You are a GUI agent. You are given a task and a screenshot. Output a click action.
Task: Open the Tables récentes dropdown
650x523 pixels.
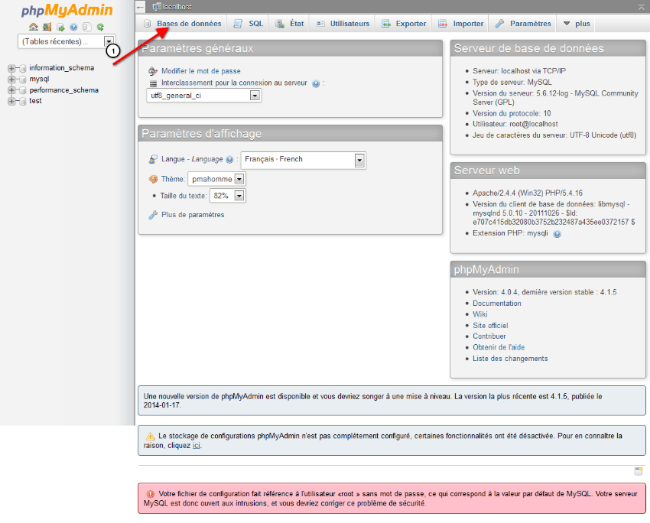click(x=66, y=41)
